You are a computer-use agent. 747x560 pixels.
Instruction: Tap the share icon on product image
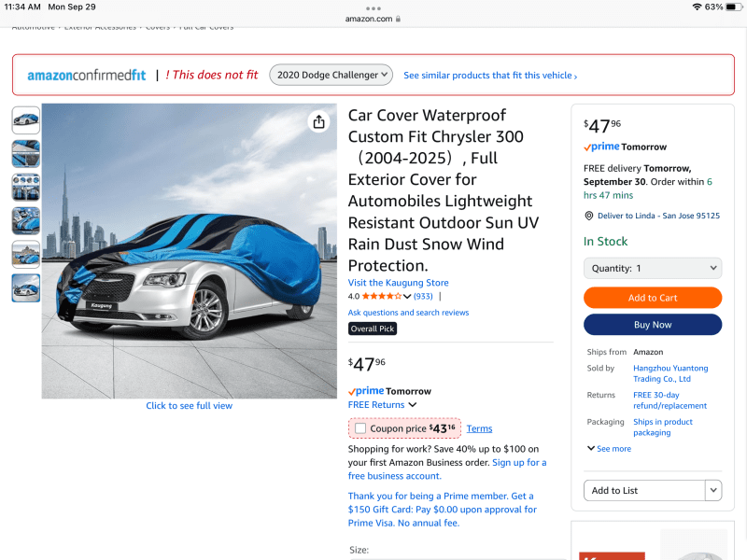[319, 121]
